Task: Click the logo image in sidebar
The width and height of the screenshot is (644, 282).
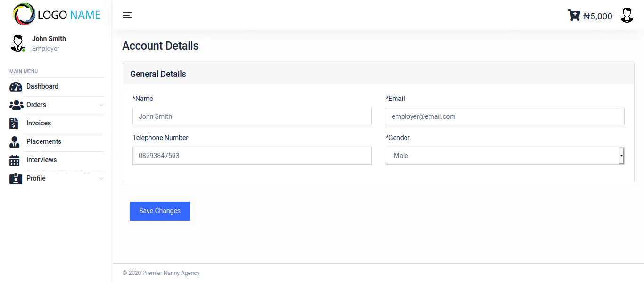Action: 24,14
